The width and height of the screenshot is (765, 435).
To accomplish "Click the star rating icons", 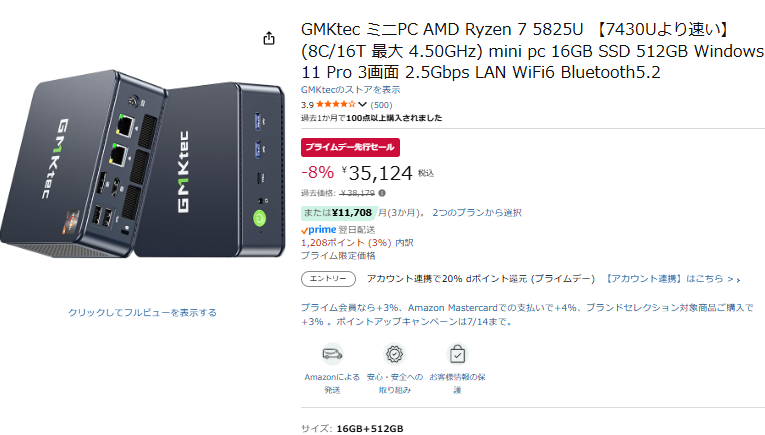I will (336, 104).
